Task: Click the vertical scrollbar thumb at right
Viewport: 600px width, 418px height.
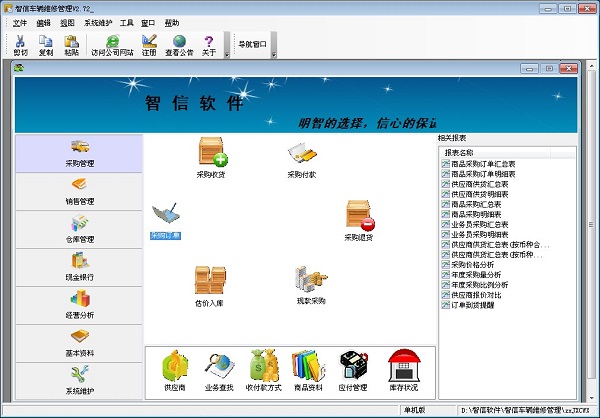Action: (591, 225)
